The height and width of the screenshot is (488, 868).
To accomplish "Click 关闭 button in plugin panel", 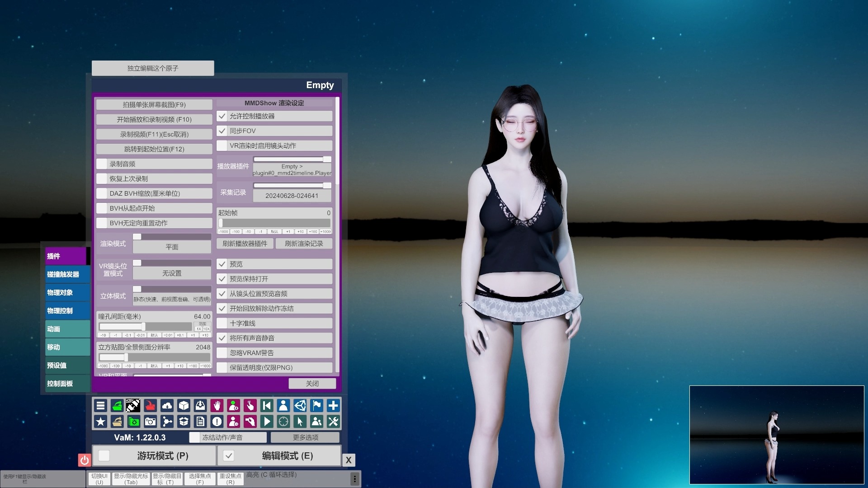I will 312,383.
